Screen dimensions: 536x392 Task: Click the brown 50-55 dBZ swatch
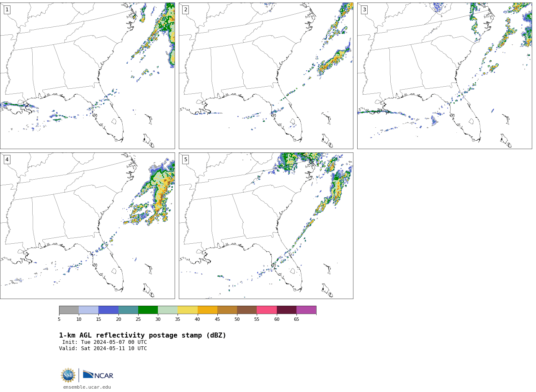(247, 310)
